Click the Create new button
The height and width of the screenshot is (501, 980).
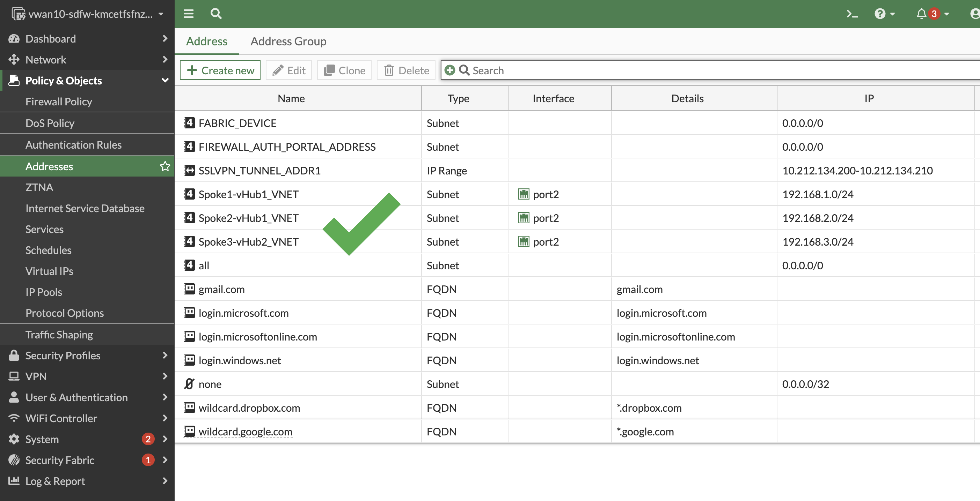[x=220, y=70]
